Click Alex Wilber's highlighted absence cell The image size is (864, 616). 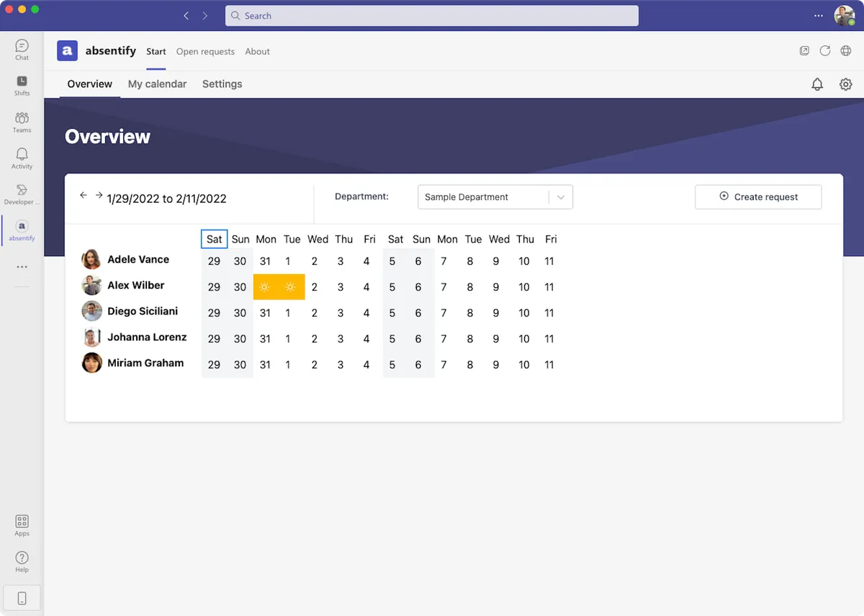[279, 286]
